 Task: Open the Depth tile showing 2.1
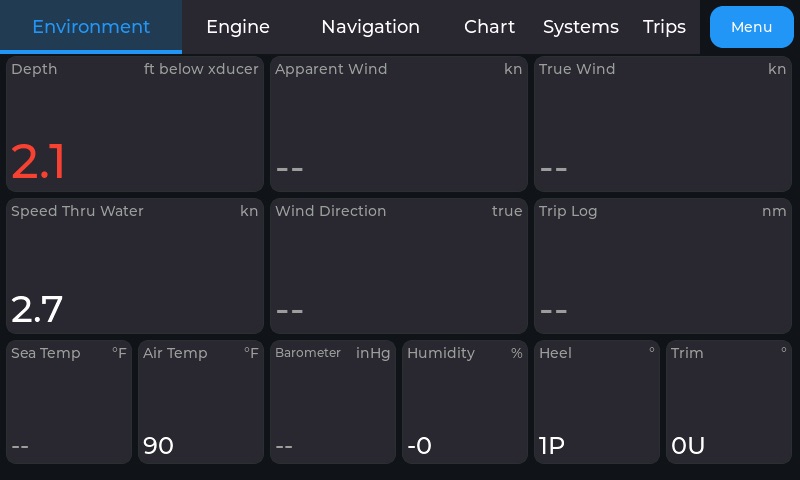[135, 124]
